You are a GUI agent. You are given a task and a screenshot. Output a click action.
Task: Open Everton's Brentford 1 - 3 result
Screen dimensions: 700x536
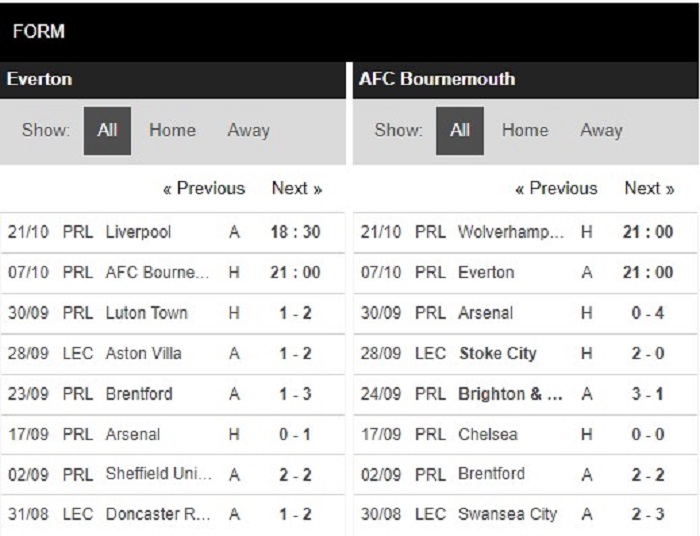(x=172, y=394)
